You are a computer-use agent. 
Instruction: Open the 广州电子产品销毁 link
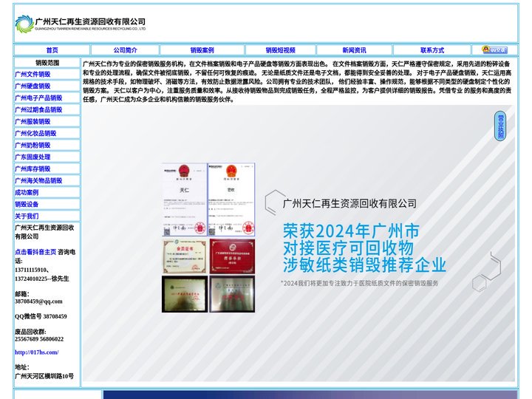(38, 98)
